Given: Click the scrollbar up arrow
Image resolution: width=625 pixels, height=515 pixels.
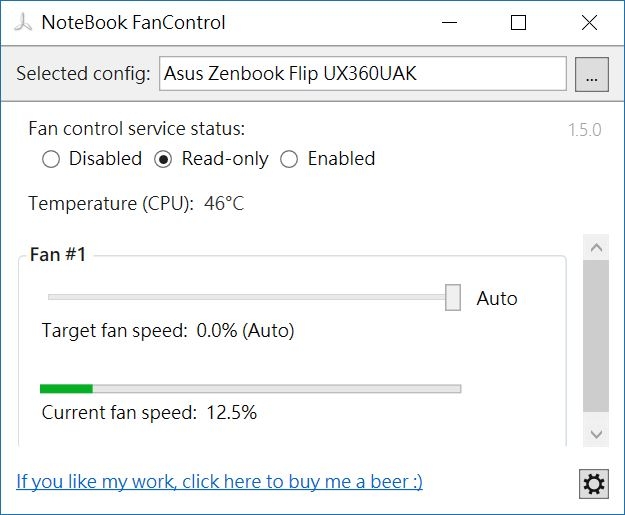Looking at the screenshot, I should [x=596, y=248].
